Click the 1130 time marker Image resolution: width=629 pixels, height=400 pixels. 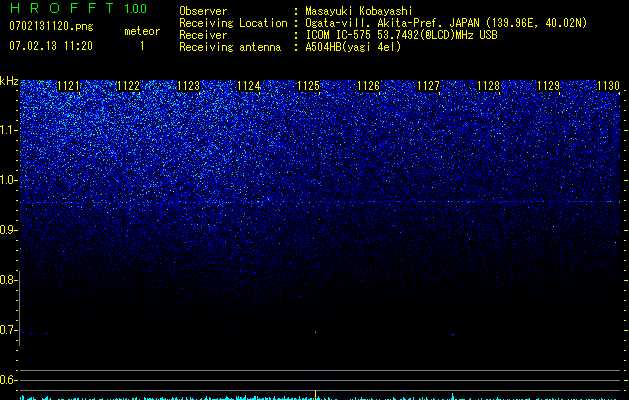[609, 86]
